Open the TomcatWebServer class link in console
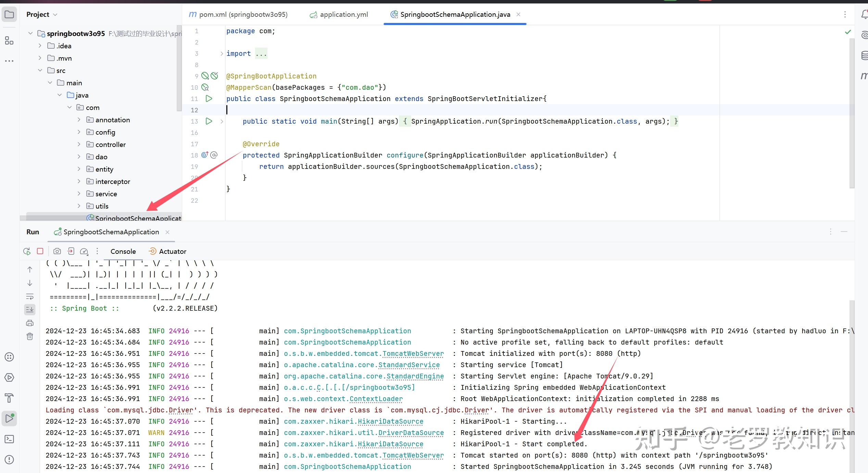The image size is (868, 473). 413,353
